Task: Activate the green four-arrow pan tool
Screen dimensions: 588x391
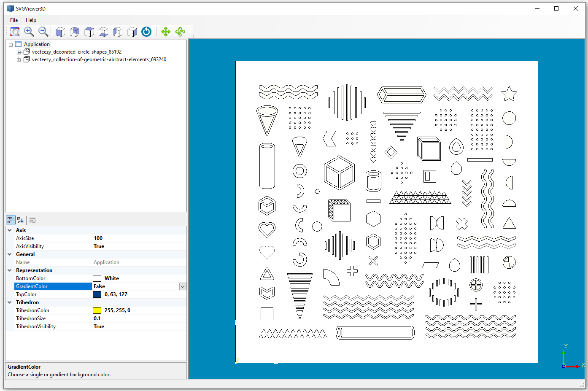Action: (x=166, y=32)
